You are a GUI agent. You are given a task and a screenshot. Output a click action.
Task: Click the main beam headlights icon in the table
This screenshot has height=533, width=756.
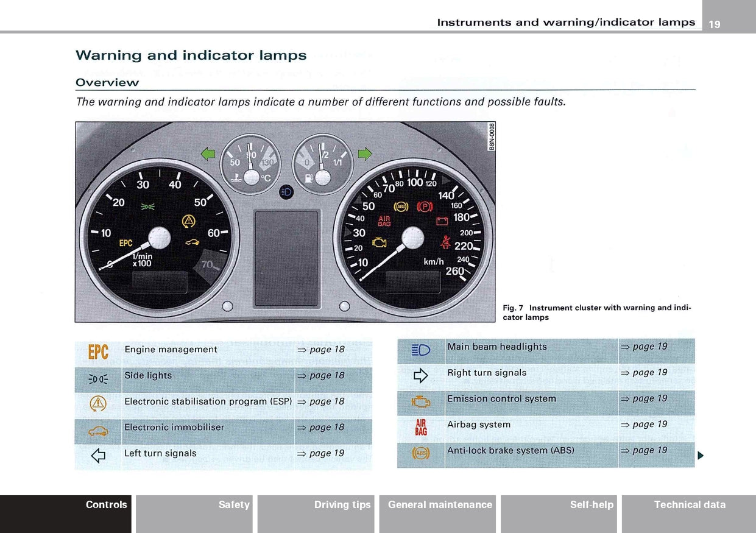421,350
